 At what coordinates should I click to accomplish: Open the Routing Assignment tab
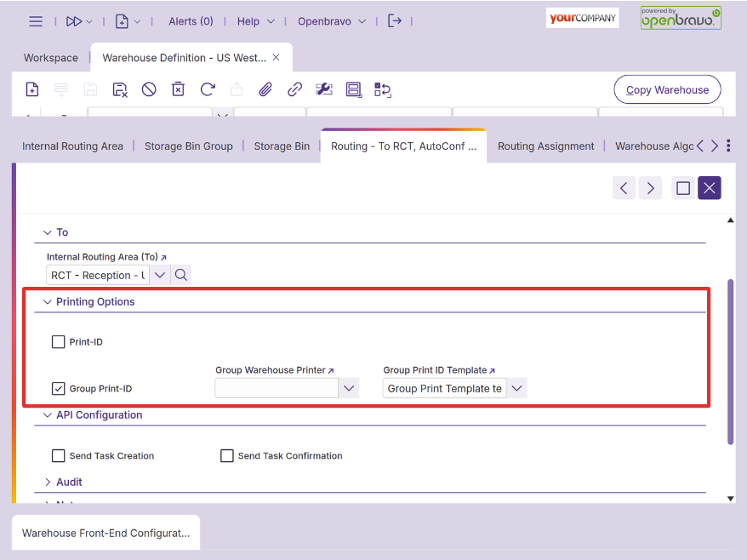545,146
